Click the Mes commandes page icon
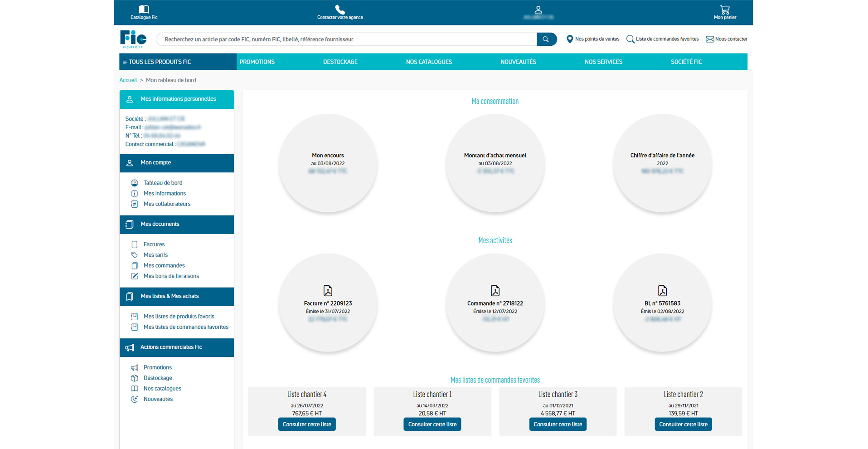 134,266
